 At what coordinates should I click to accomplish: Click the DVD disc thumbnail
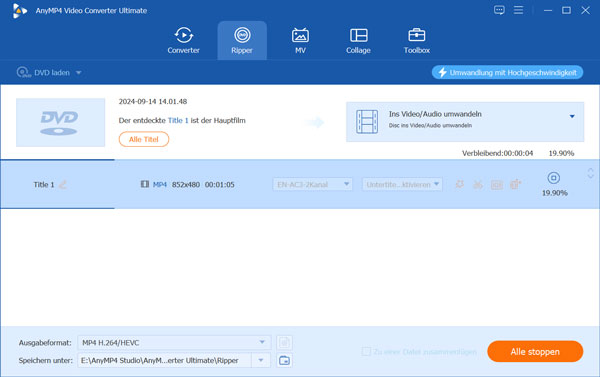(60, 122)
